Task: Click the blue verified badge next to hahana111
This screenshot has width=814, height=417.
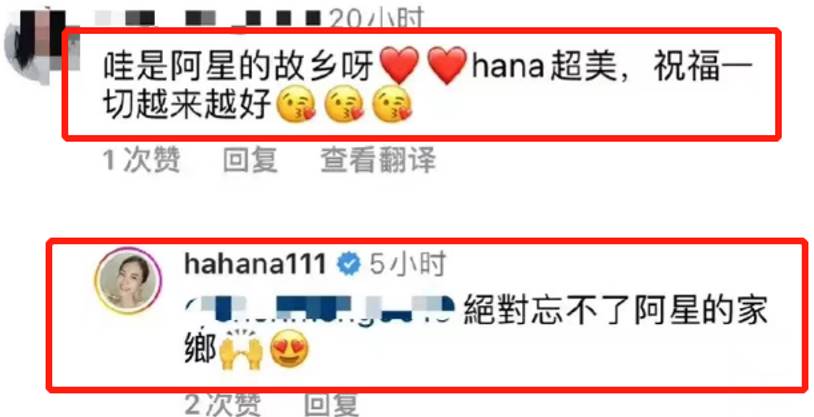Action: (x=350, y=265)
